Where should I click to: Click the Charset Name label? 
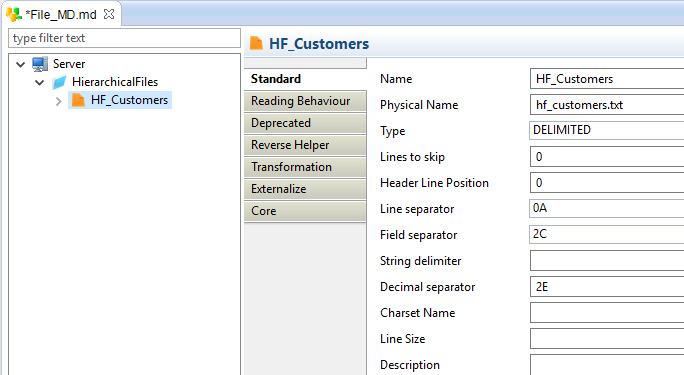[417, 313]
